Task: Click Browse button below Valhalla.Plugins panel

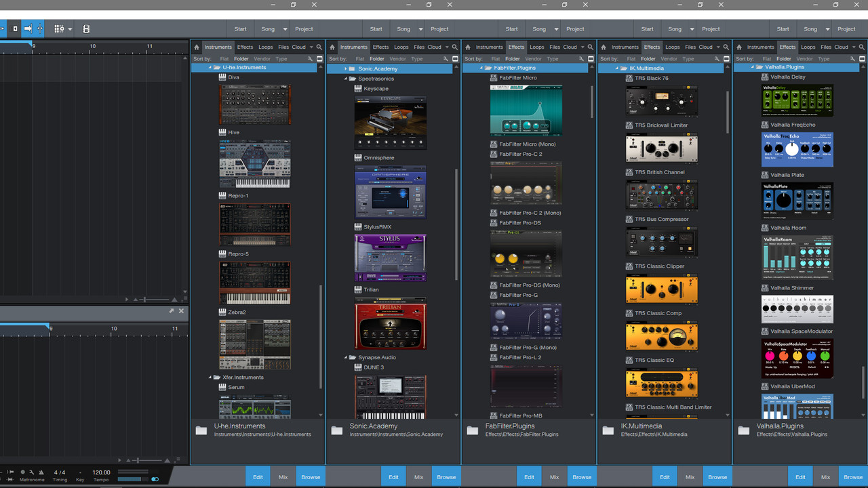Action: coord(853,477)
